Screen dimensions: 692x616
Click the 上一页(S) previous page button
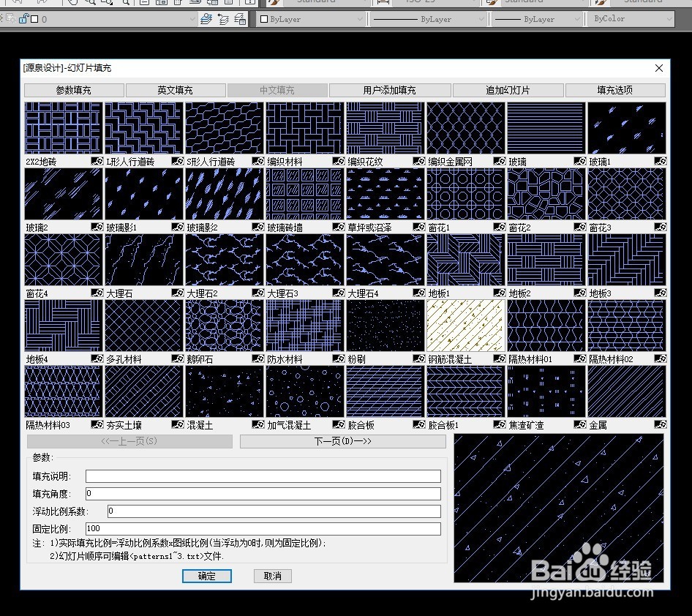(129, 441)
